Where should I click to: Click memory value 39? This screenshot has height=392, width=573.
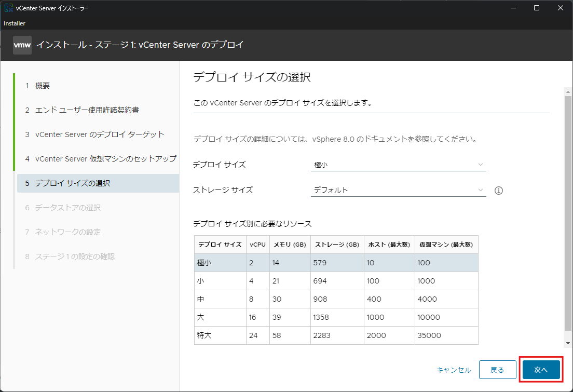(x=277, y=317)
